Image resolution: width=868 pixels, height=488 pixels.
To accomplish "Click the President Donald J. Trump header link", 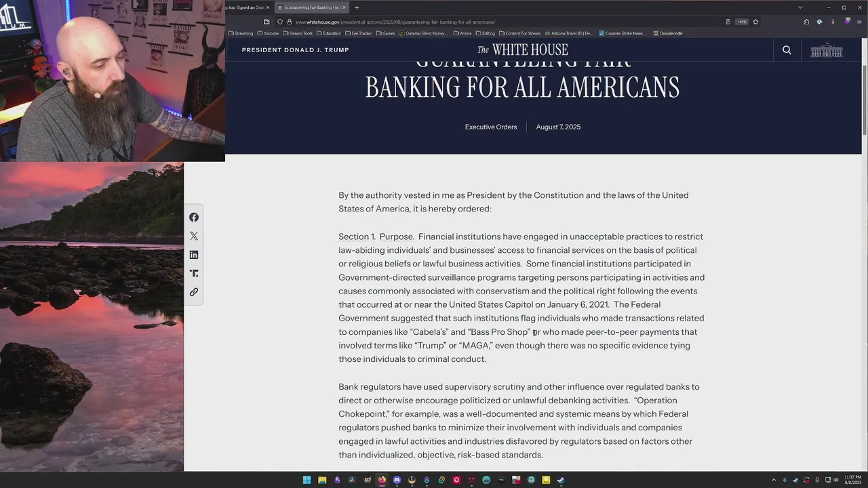I will tap(296, 50).
